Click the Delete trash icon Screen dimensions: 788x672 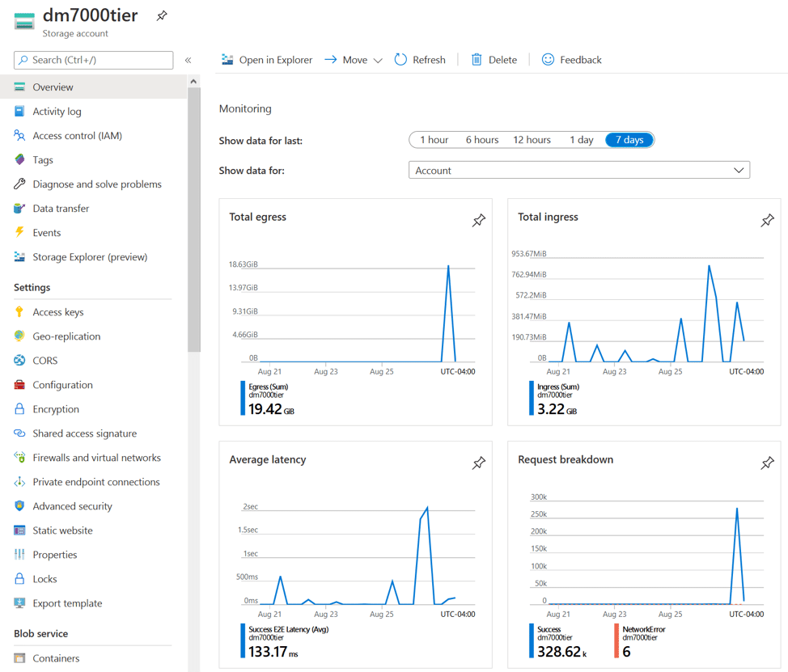[477, 60]
